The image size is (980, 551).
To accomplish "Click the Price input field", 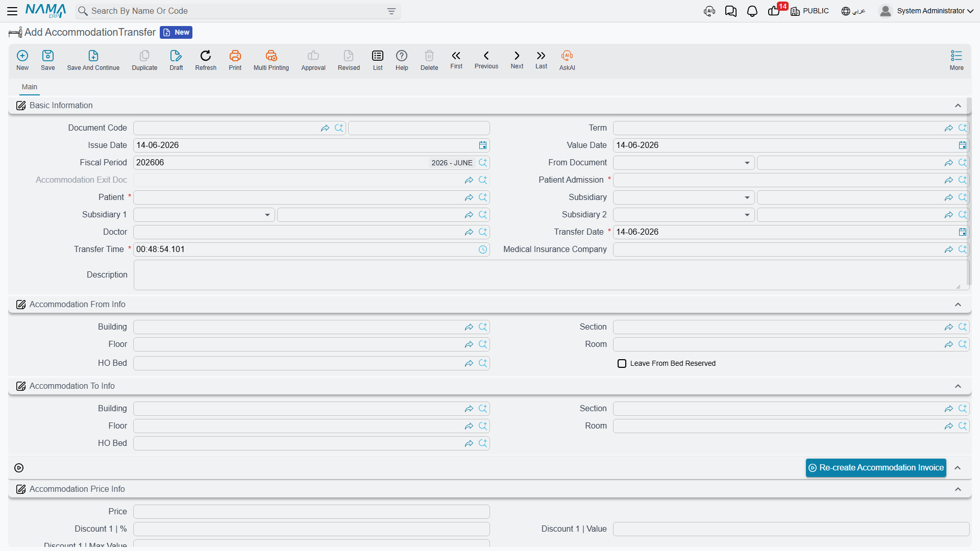I will click(311, 512).
